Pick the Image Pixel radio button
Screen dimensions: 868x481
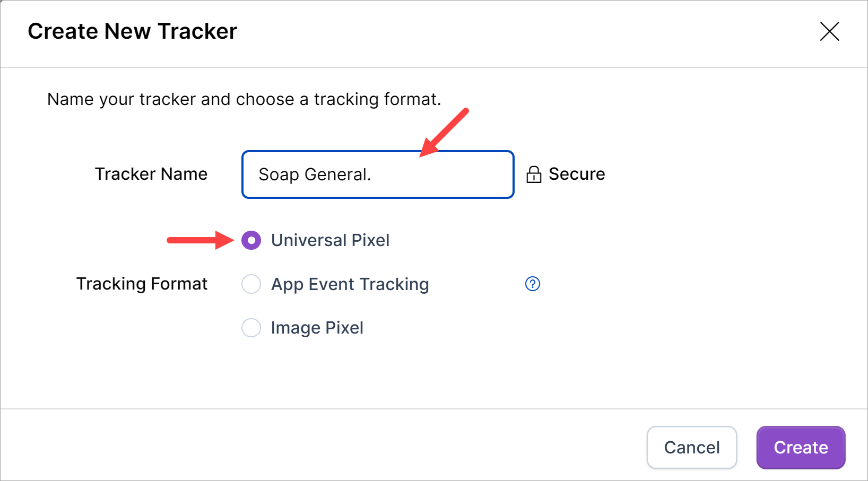click(x=251, y=328)
